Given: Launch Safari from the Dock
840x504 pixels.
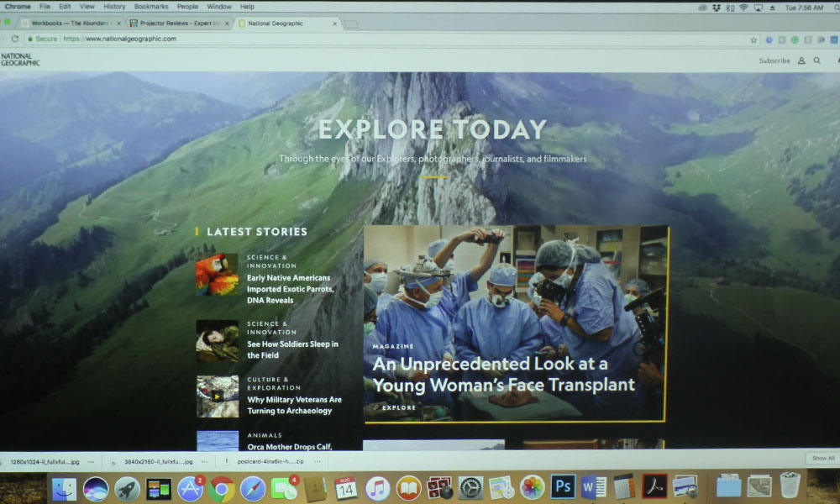Looking at the screenshot, I should (x=252, y=489).
